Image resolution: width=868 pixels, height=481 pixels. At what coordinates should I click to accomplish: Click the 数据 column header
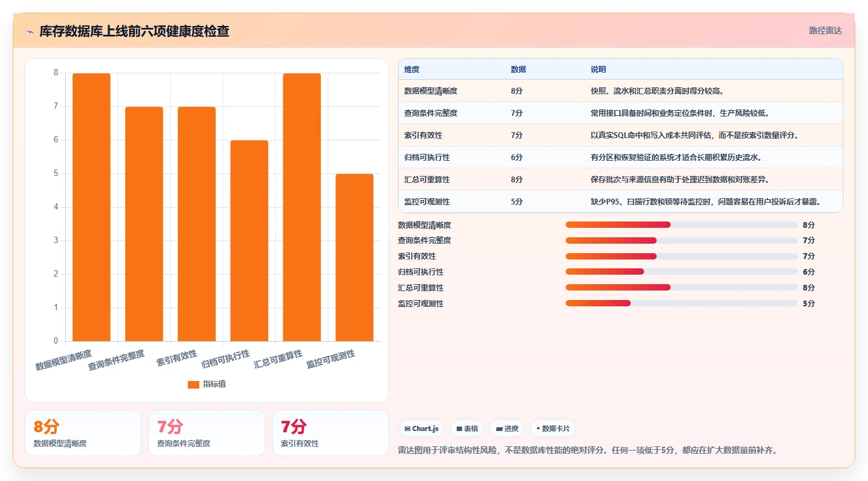click(518, 70)
